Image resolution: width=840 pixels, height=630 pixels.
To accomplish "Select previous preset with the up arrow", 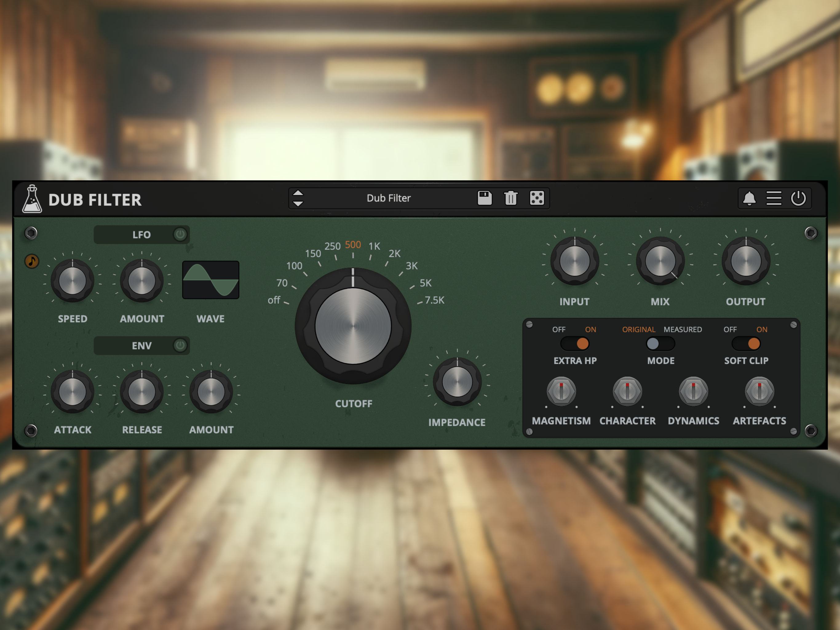I will click(298, 193).
